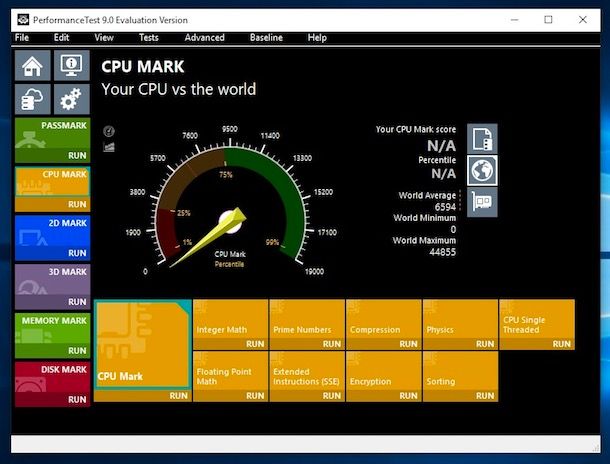
Task: Click the Percentile N/A value
Action: click(x=443, y=173)
